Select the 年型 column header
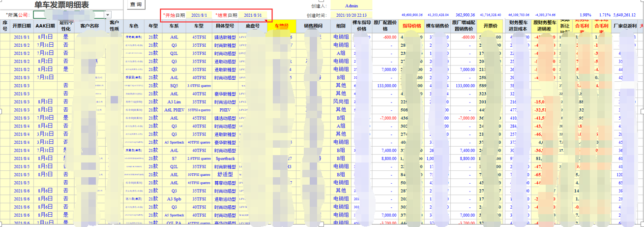 tap(153, 26)
